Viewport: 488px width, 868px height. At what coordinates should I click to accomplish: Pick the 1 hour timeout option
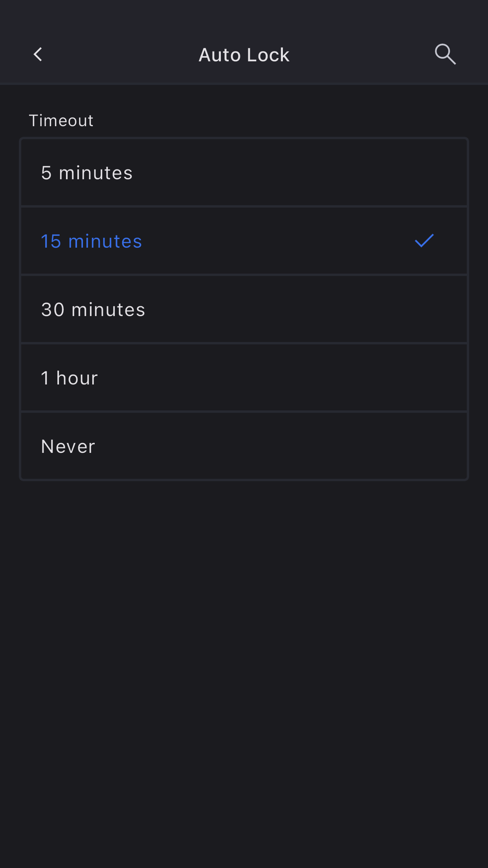[244, 378]
